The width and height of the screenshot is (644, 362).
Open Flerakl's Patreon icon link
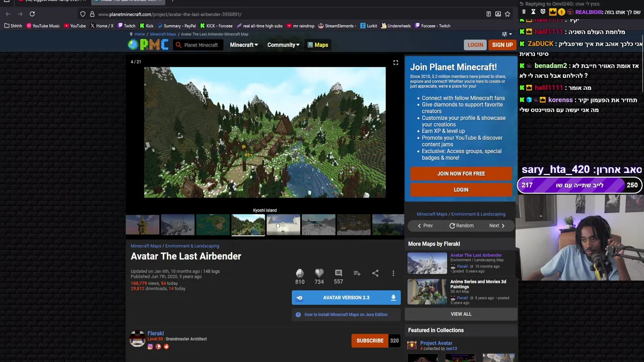(x=158, y=346)
